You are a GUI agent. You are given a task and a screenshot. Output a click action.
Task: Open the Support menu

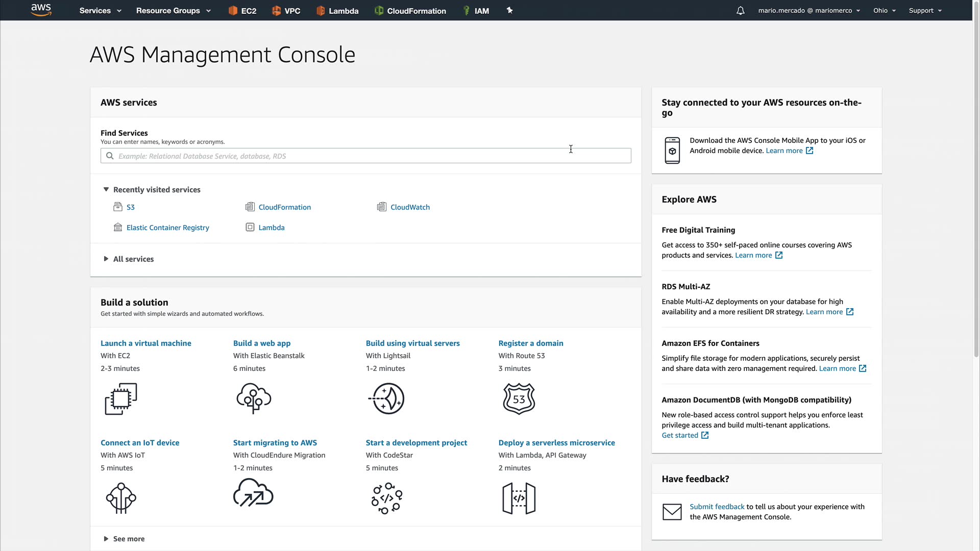(x=925, y=11)
